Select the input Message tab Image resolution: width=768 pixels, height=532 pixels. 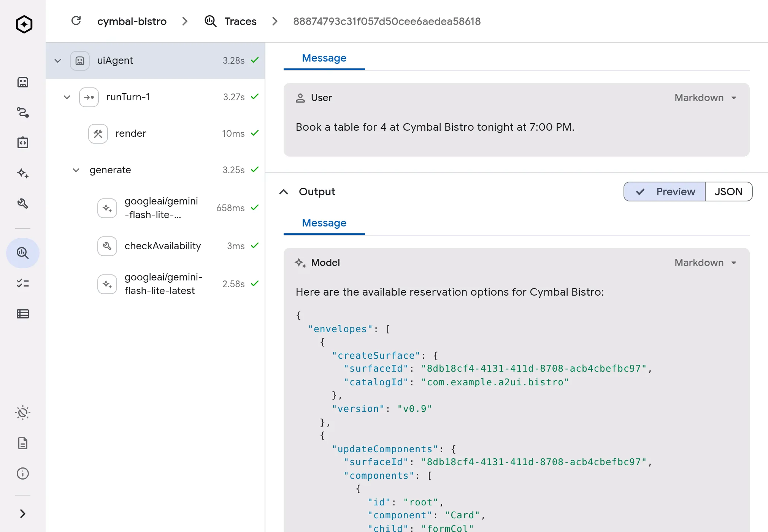(x=324, y=58)
